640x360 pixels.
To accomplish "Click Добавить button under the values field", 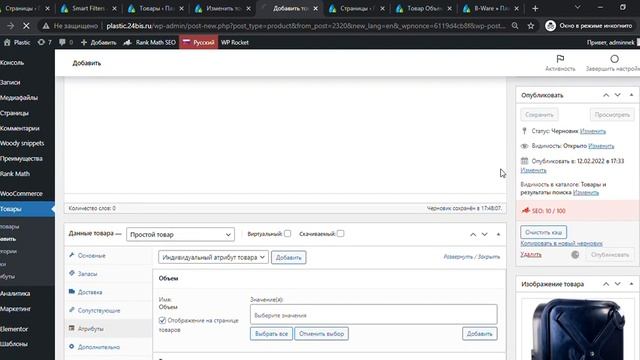I will pyautogui.click(x=480, y=333).
